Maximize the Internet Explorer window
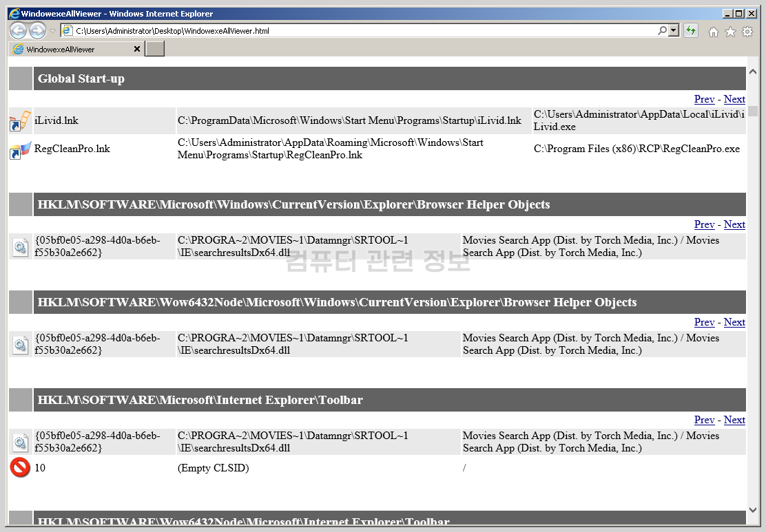This screenshot has height=532, width=766. [739, 14]
